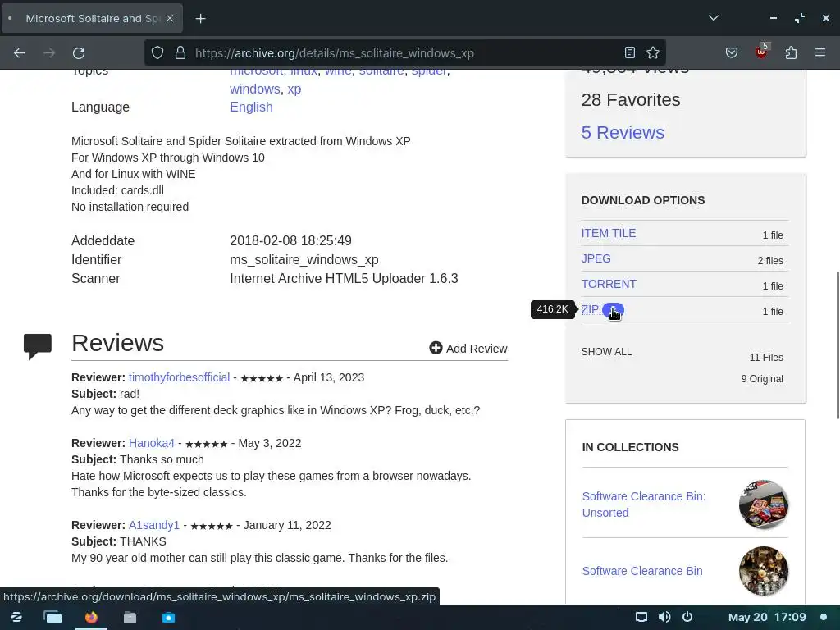
Task: Click the 9 Original count
Action: tap(762, 379)
